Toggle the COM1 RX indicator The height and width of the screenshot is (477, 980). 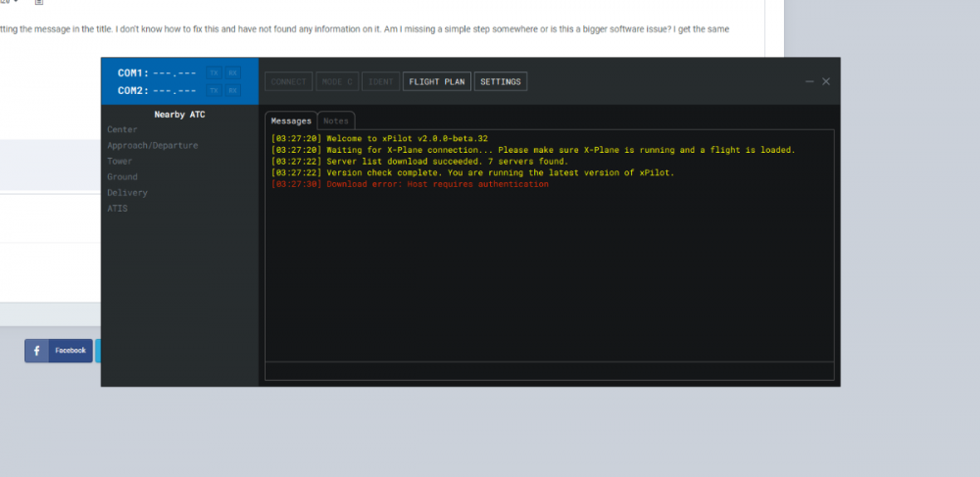pos(232,72)
